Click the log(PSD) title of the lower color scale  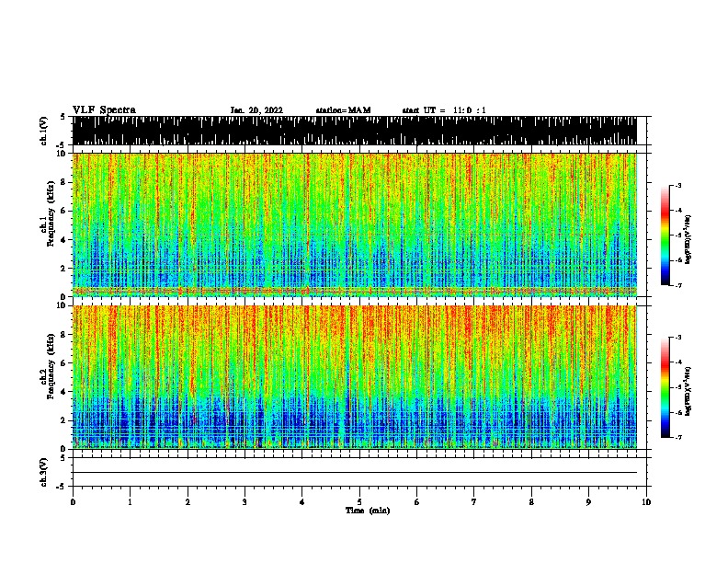coord(688,391)
